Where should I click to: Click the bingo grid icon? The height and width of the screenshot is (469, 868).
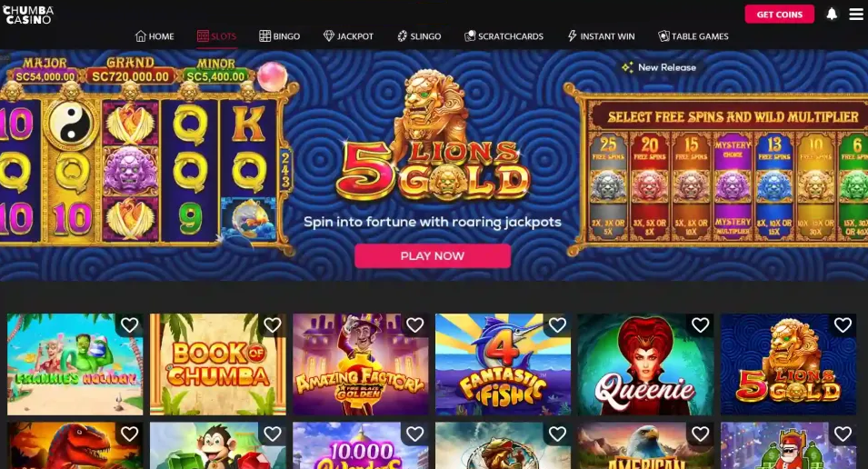click(x=265, y=36)
